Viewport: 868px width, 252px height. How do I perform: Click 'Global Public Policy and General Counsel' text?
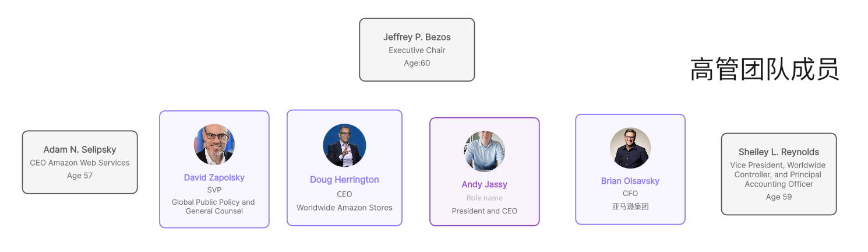(213, 206)
